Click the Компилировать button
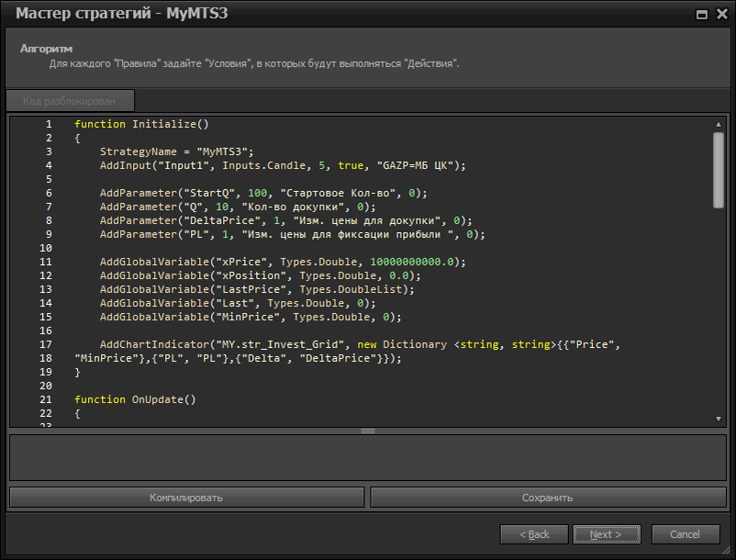The height and width of the screenshot is (560, 736). (x=186, y=498)
